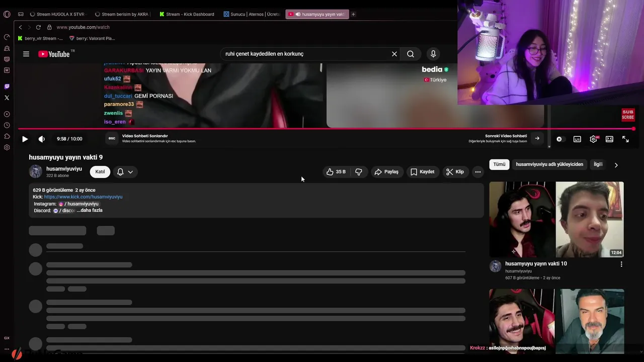Open notification bell dropdown
The height and width of the screenshot is (362, 644).
125,172
